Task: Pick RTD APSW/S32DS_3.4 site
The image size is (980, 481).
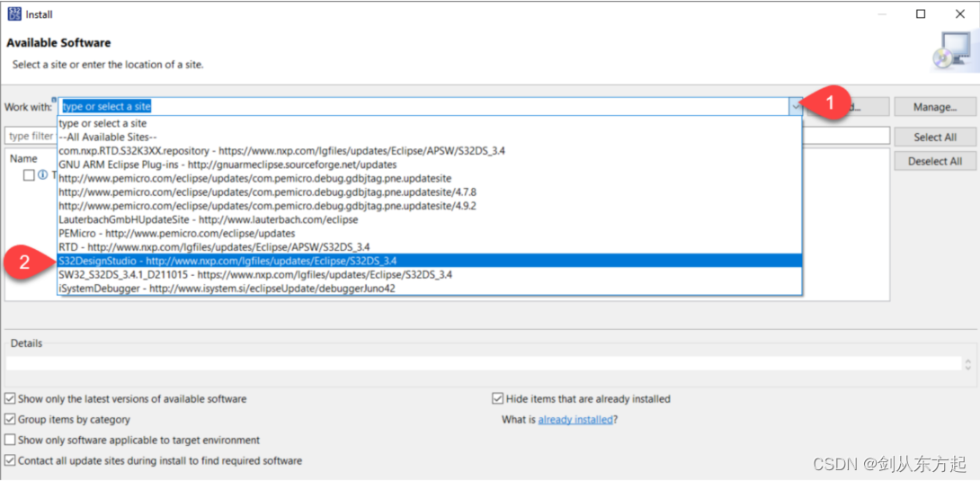Action: (x=429, y=246)
